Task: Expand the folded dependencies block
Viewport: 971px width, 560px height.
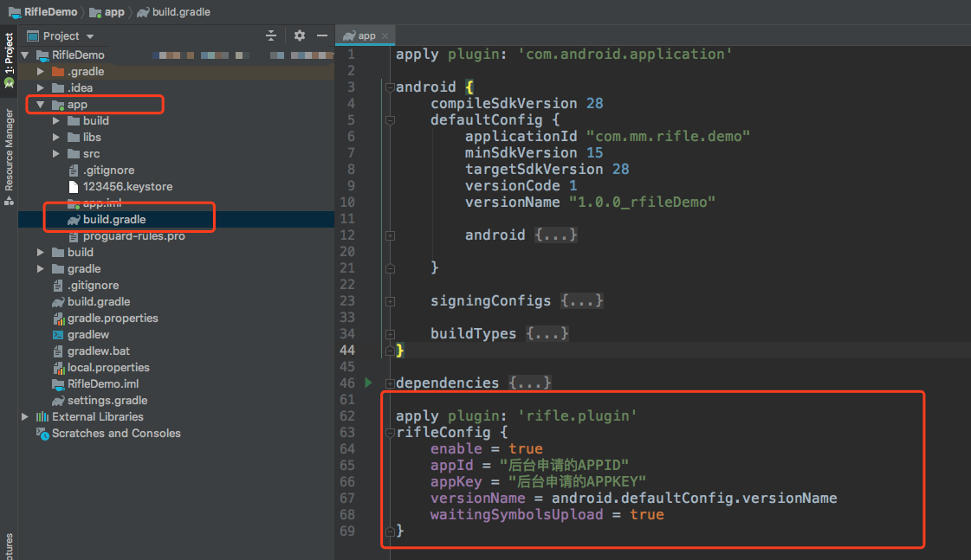Action: click(390, 384)
